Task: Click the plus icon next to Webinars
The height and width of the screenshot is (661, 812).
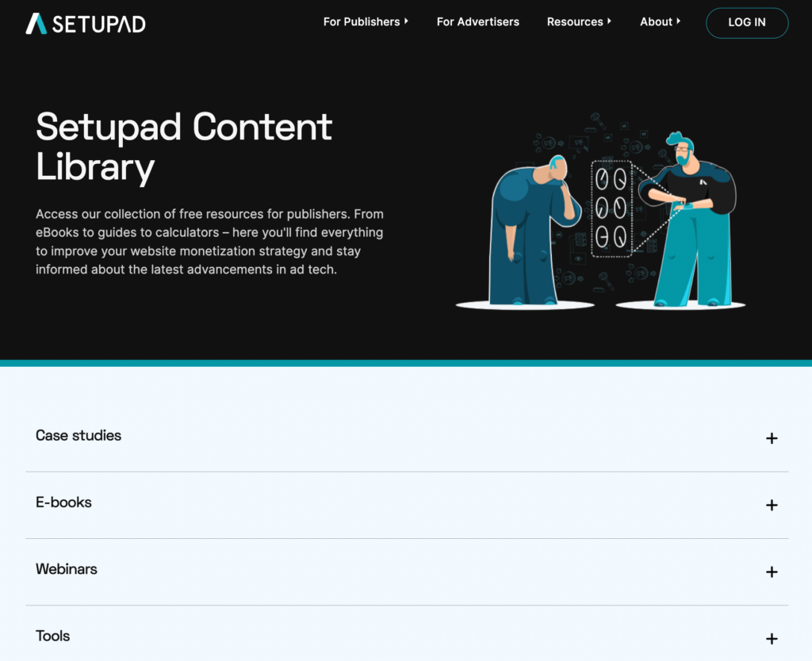Action: click(771, 571)
